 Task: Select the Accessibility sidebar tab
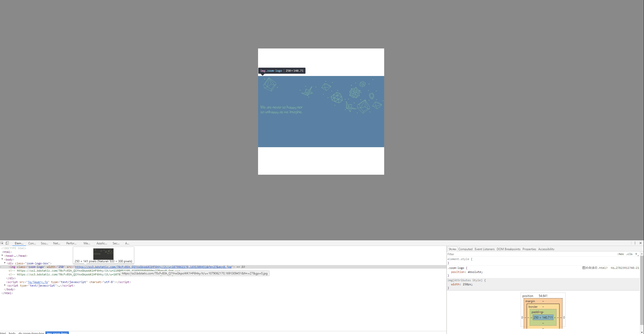tap(546, 249)
